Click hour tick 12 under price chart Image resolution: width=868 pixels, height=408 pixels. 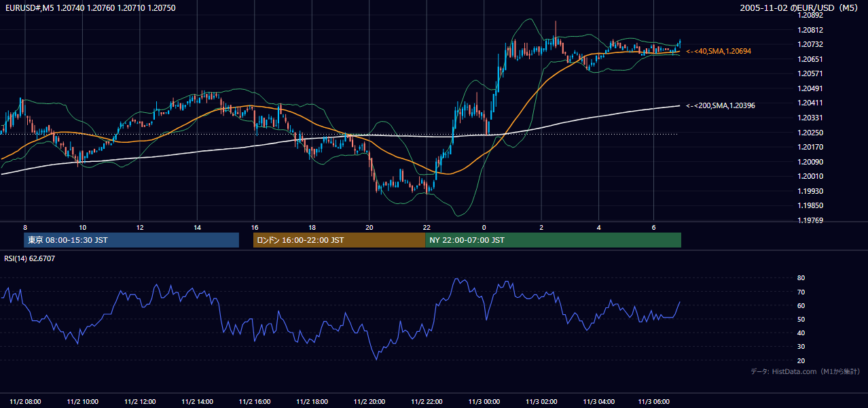tap(140, 227)
